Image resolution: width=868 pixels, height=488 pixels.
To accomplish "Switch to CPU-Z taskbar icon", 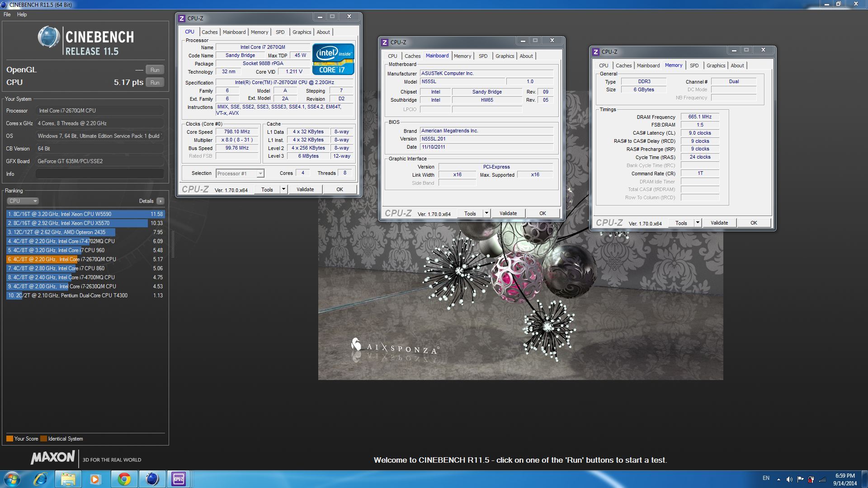I will click(178, 479).
